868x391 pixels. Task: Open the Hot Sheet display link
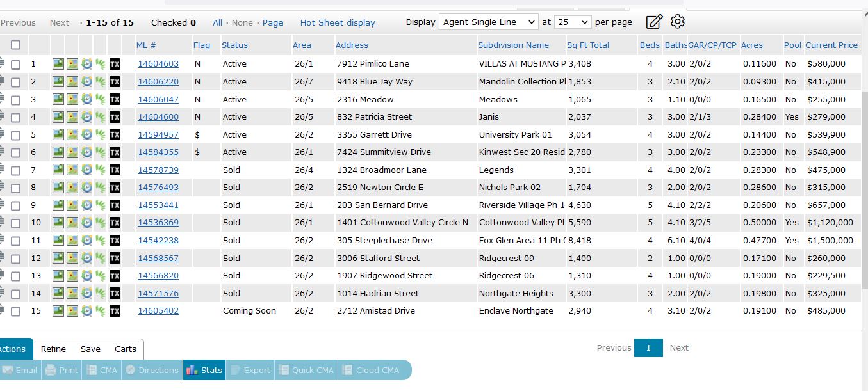point(338,22)
